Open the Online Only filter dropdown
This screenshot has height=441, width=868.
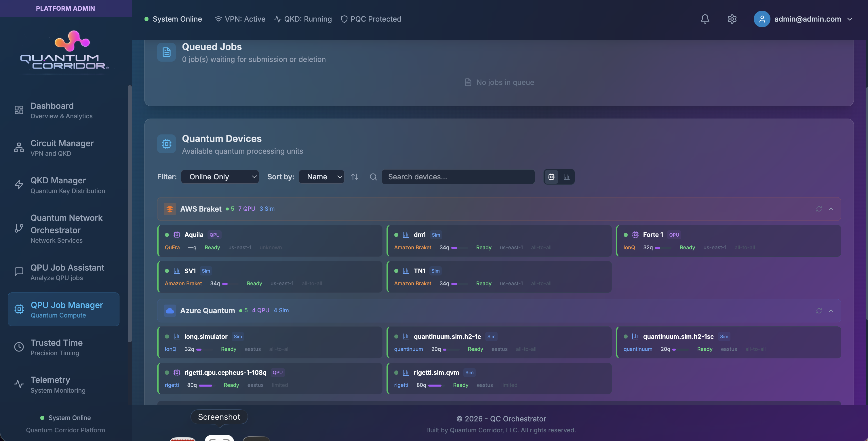(x=220, y=177)
